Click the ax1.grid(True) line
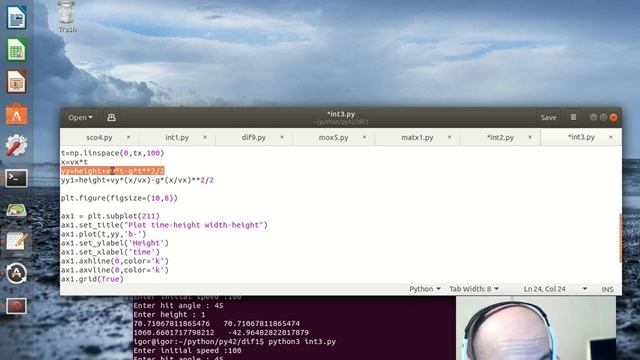The image size is (640, 360). tap(92, 279)
